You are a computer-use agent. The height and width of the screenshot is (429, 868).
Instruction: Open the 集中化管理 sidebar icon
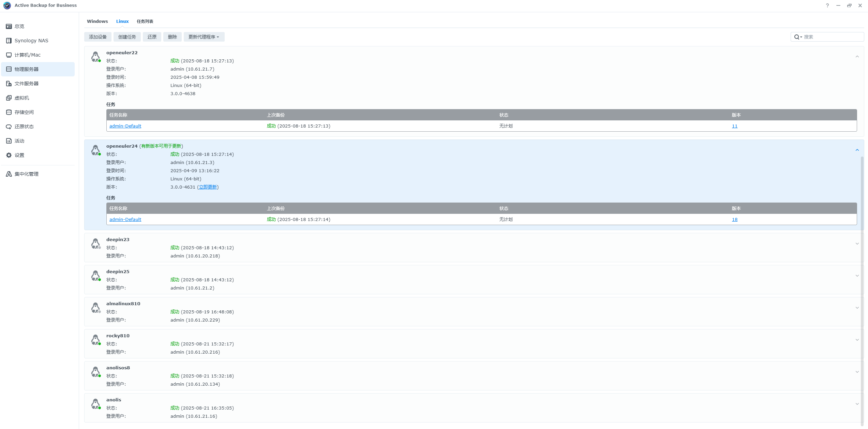coord(9,174)
